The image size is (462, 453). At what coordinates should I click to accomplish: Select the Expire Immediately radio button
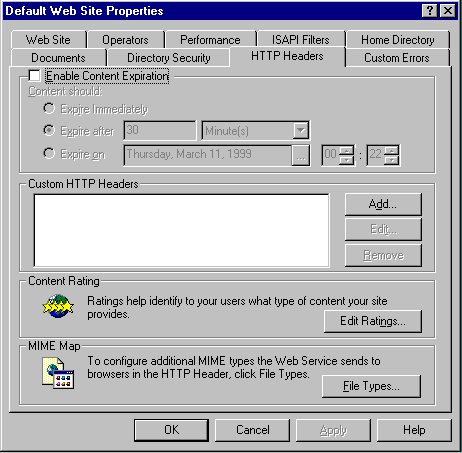pos(49,108)
